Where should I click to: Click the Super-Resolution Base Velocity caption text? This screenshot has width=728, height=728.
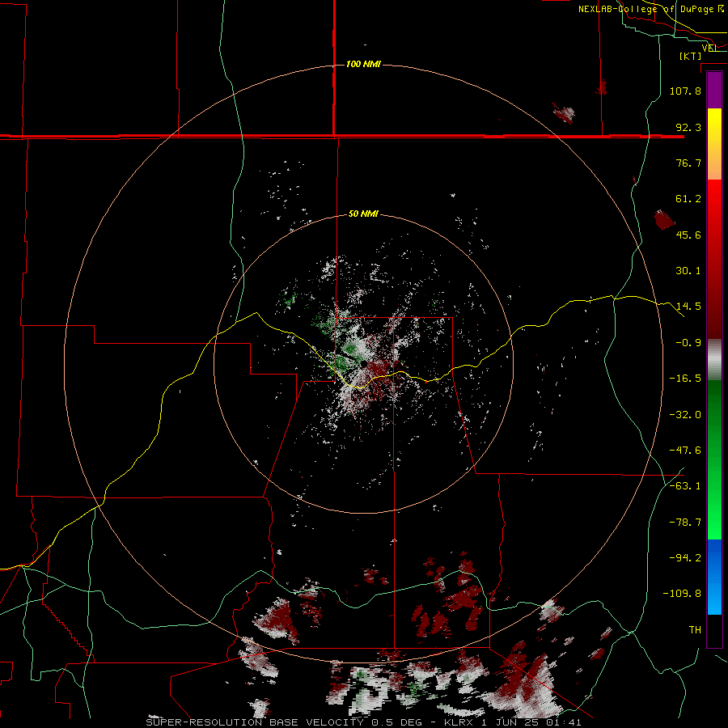click(x=363, y=722)
